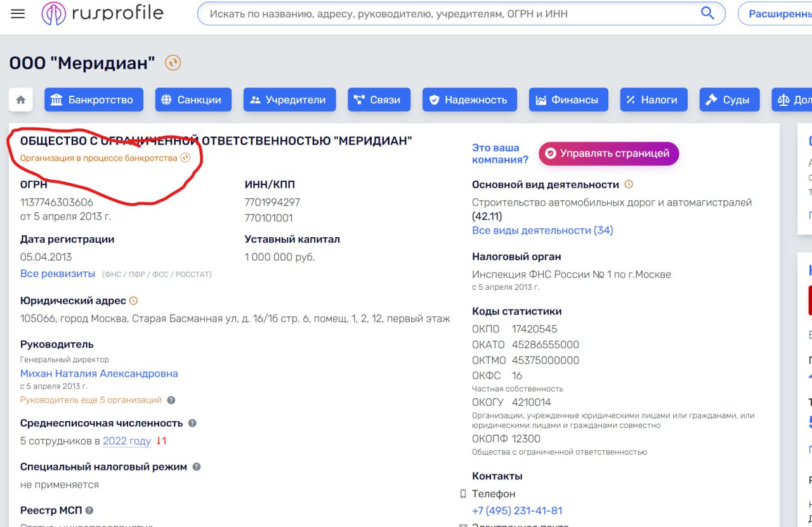Go to the Финансы tab
The height and width of the screenshot is (527, 812).
(568, 100)
